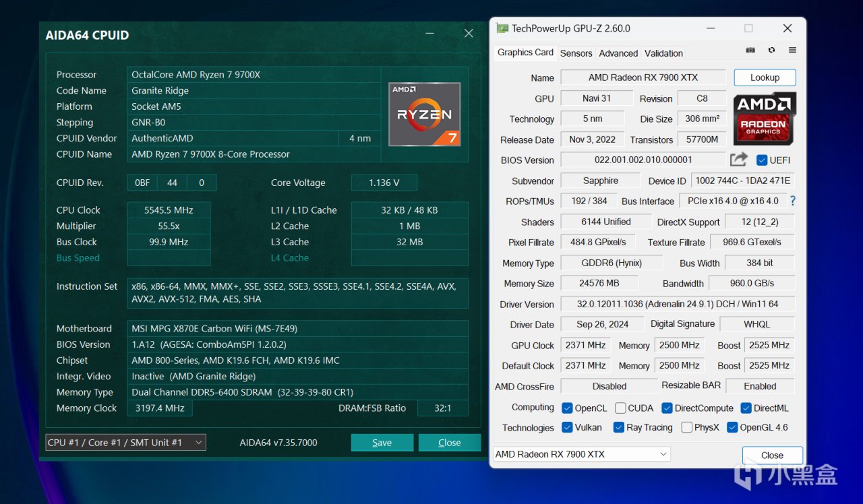
Task: Click the Release Date "Nov 3, 2022"
Action: [593, 139]
